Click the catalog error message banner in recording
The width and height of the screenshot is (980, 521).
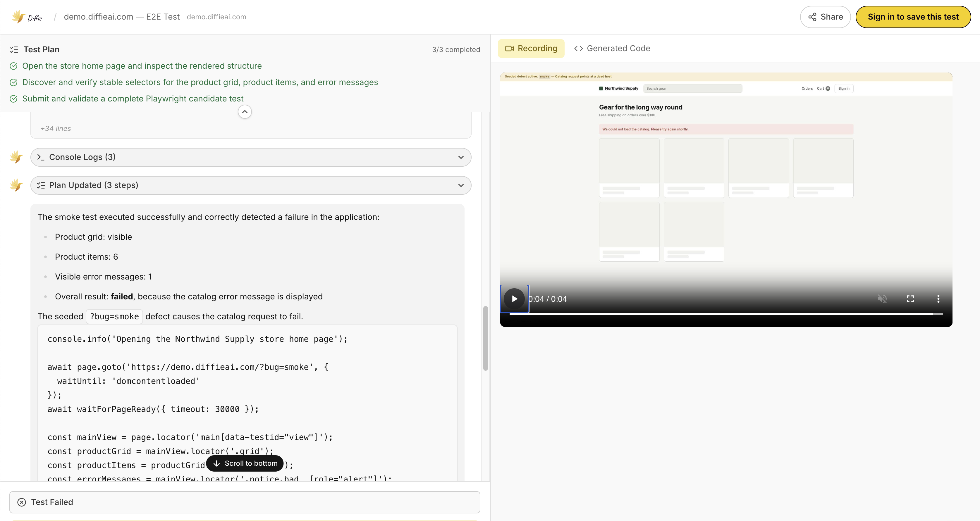[726, 129]
